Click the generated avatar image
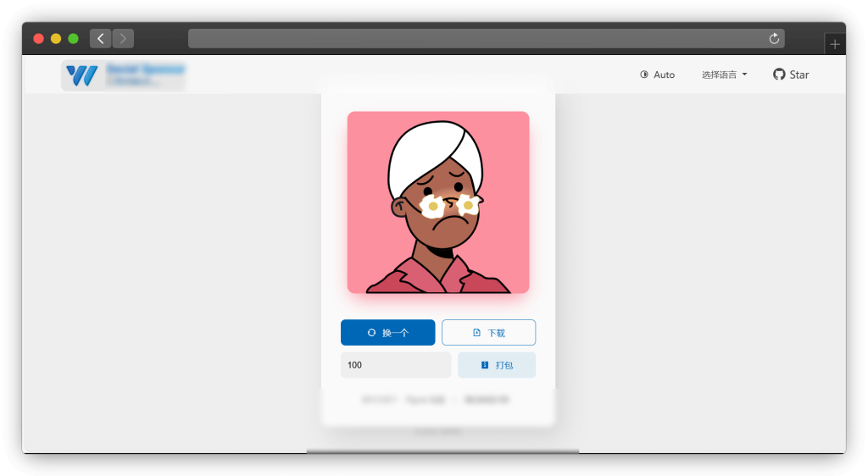 (438, 202)
